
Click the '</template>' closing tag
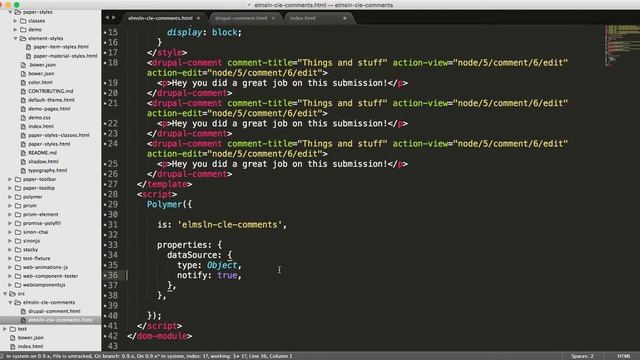tap(164, 184)
